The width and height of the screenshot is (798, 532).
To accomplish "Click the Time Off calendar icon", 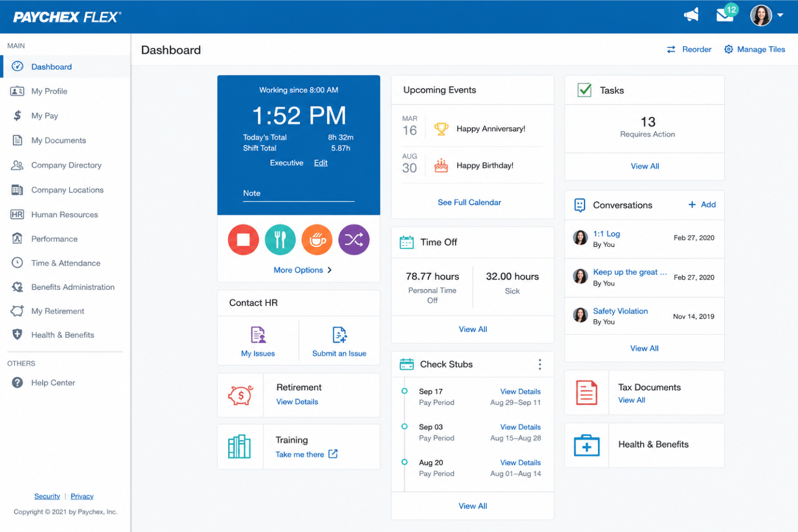I will 407,242.
